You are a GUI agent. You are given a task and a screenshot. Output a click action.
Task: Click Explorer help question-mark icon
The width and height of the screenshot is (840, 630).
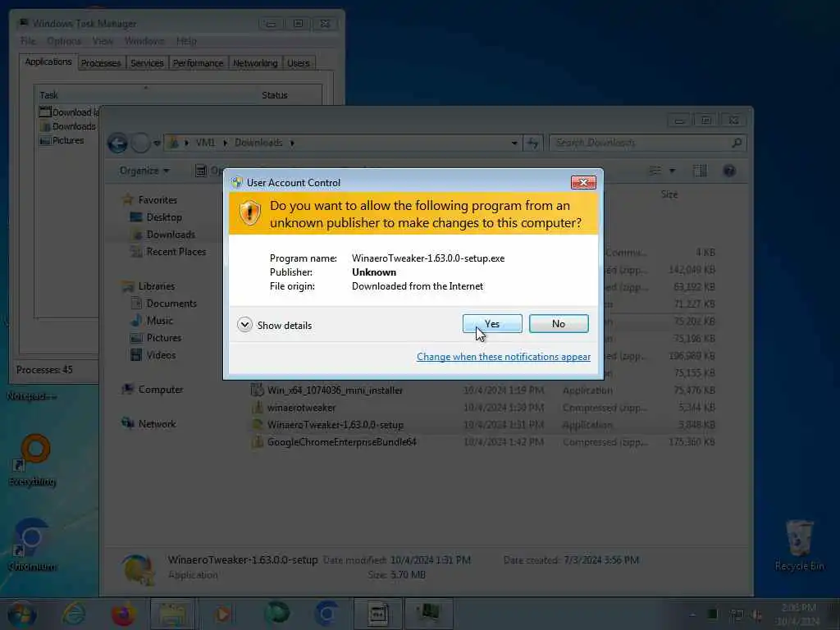tap(729, 171)
